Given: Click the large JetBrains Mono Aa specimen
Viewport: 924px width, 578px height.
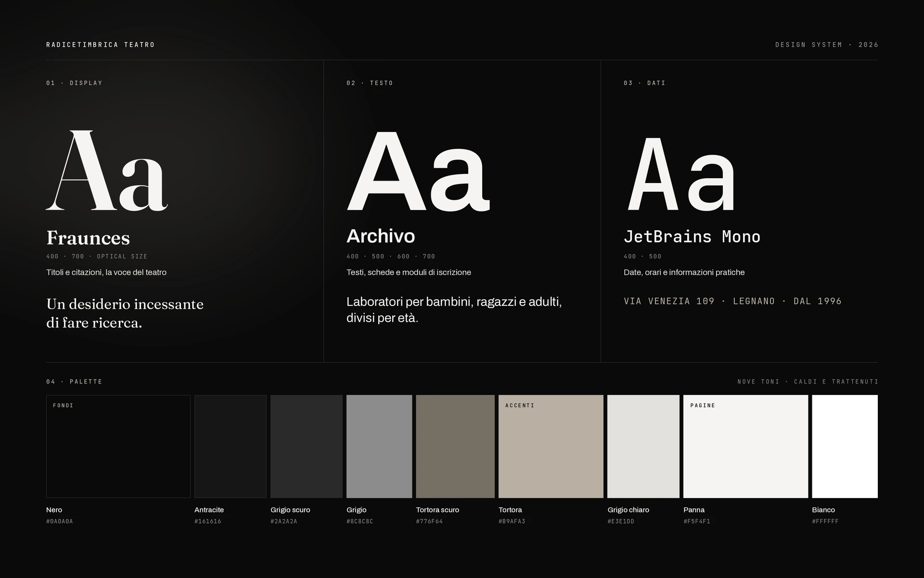Looking at the screenshot, I should click(x=681, y=174).
